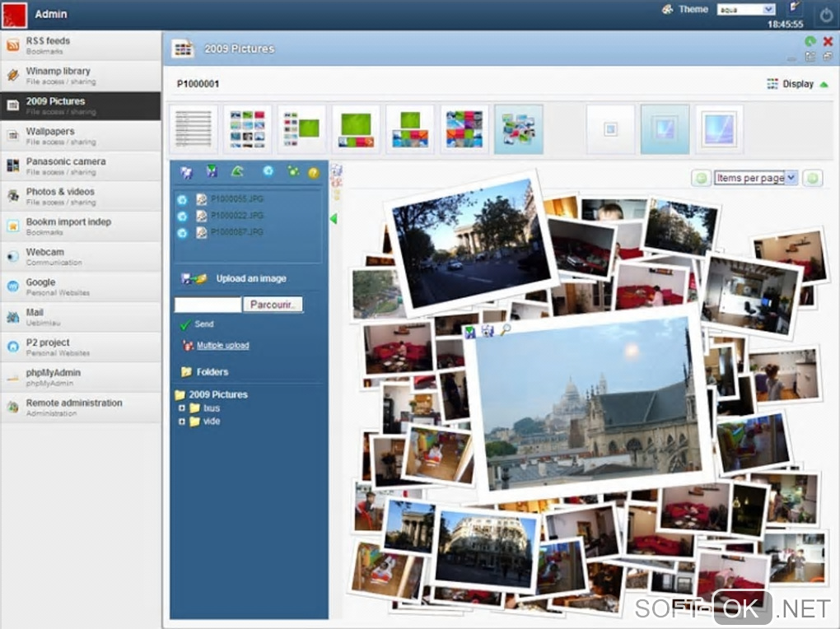Open the Theme dropdown showing aqua
Screen dimensions: 840x629
pos(746,9)
